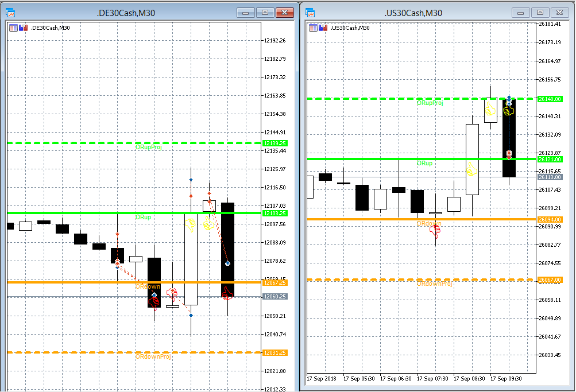Click the 17 Sep 09:30 time axis label
576x392 pixels.
(506, 379)
